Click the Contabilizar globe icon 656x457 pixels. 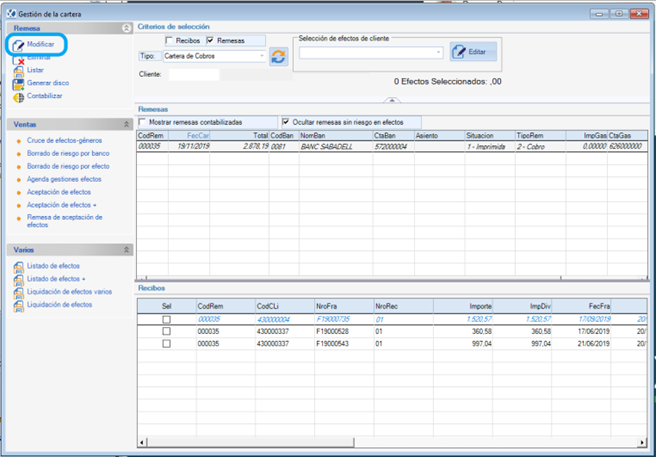tap(18, 98)
